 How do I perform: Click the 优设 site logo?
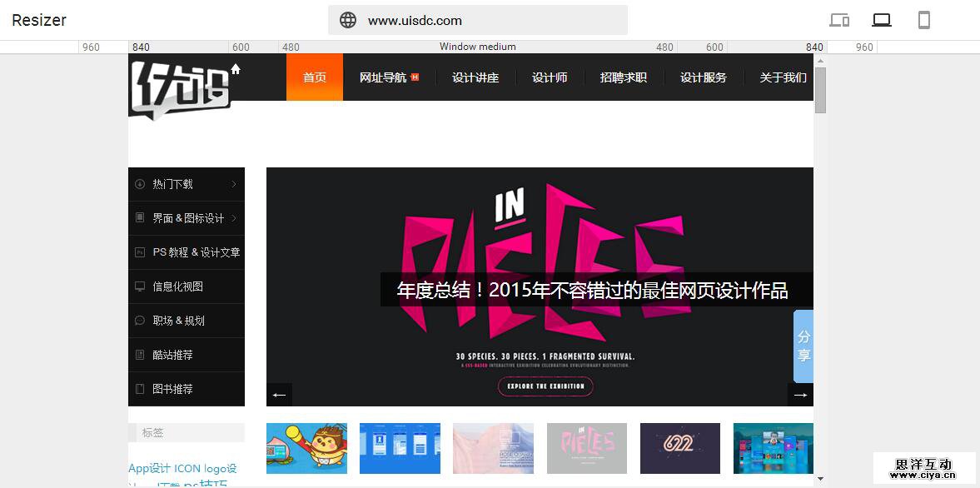pyautogui.click(x=181, y=87)
